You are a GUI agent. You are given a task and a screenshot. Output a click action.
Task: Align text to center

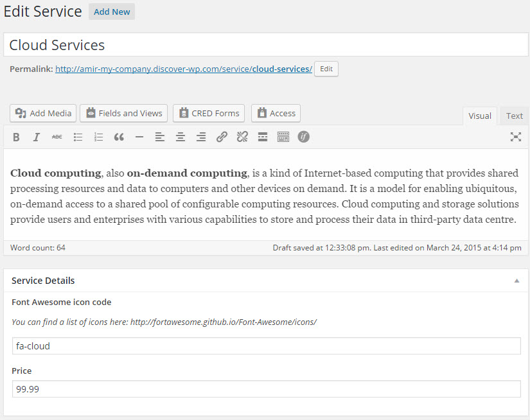click(x=181, y=137)
